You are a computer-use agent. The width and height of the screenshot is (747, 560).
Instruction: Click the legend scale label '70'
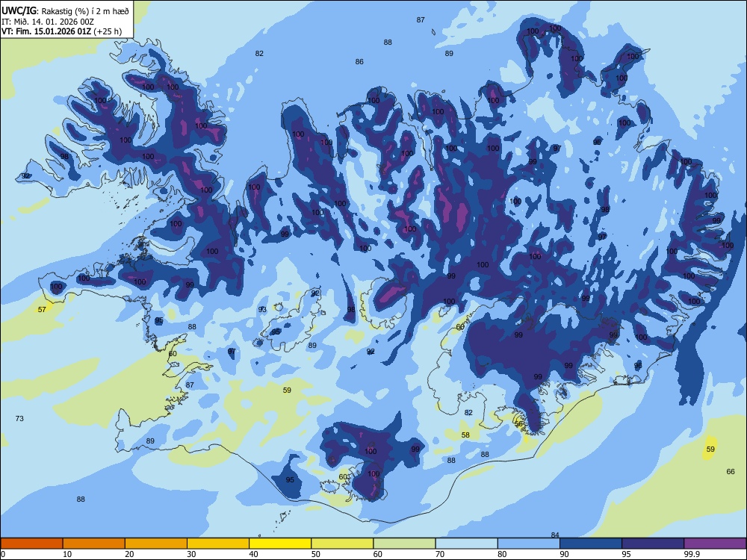coord(440,554)
